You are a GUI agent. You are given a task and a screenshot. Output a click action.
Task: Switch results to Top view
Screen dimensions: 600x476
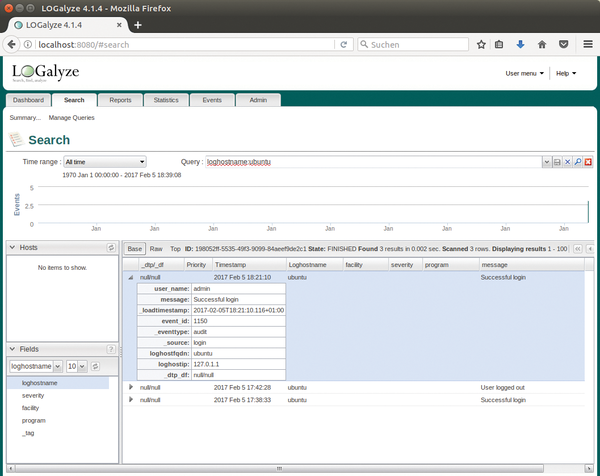[x=175, y=247]
